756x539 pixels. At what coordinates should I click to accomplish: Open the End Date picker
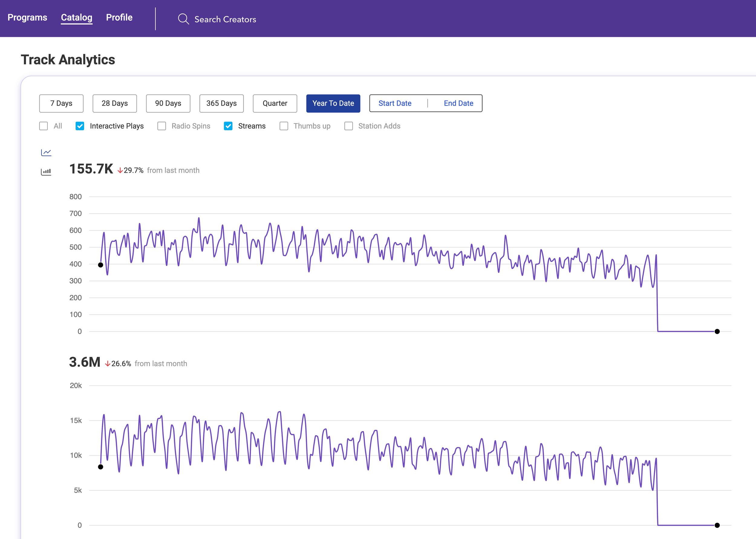[x=458, y=103]
